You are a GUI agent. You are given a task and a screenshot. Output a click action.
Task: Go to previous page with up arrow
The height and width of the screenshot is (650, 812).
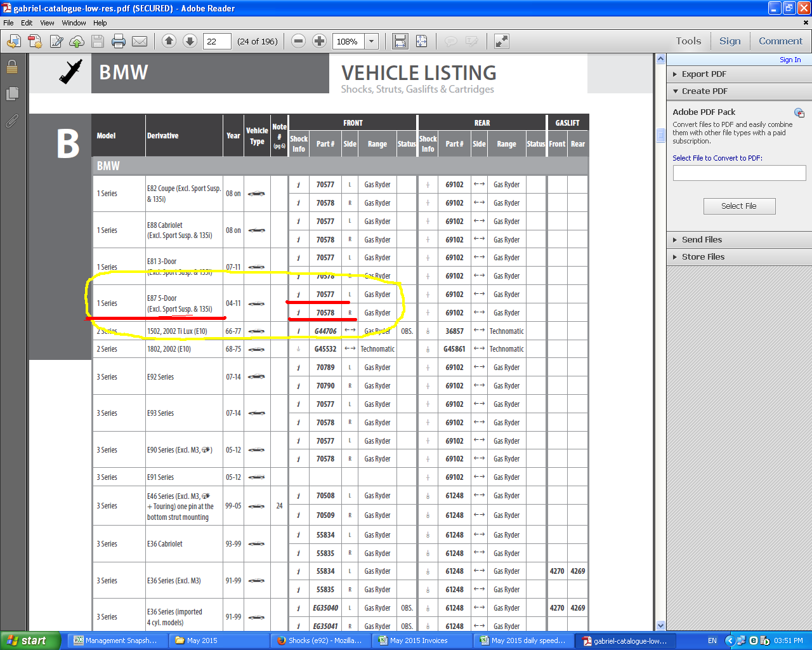pyautogui.click(x=169, y=41)
